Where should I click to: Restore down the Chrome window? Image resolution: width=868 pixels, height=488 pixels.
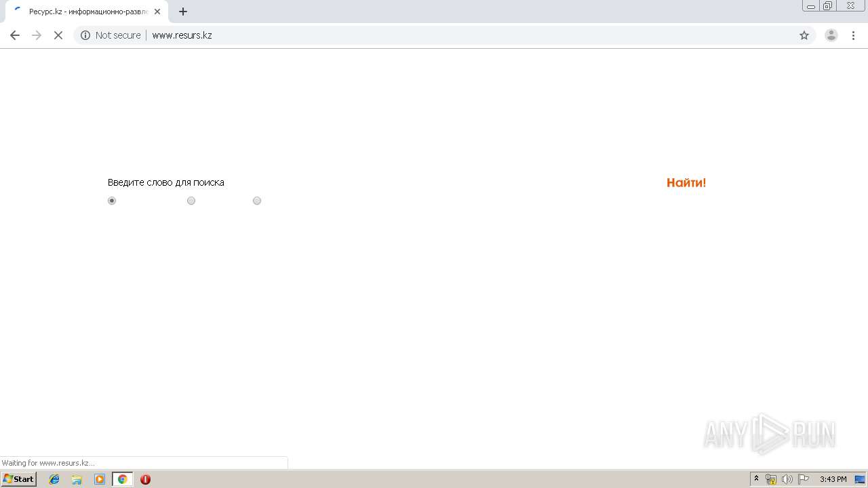tap(828, 6)
